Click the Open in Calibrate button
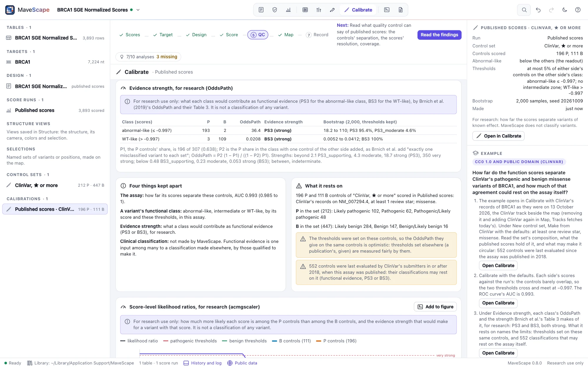The width and height of the screenshot is (588, 368). click(498, 136)
